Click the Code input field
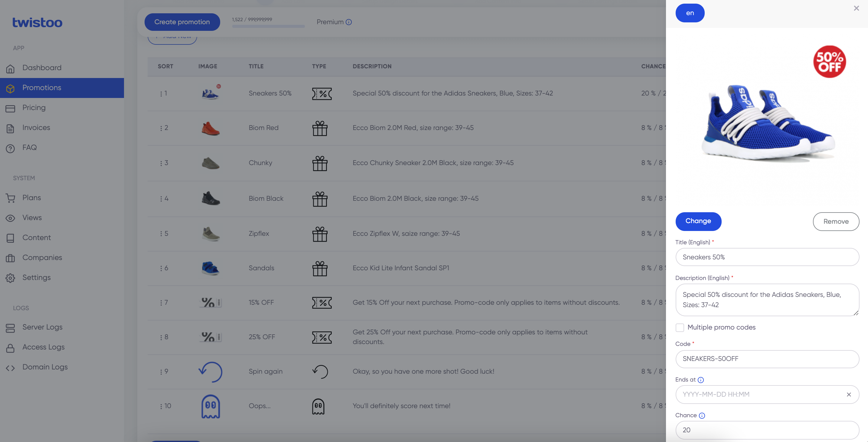Viewport: 868px width, 442px height. coord(767,359)
